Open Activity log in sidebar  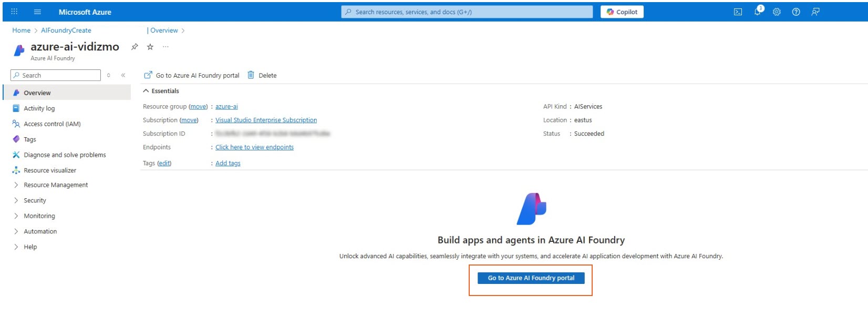[x=39, y=108]
